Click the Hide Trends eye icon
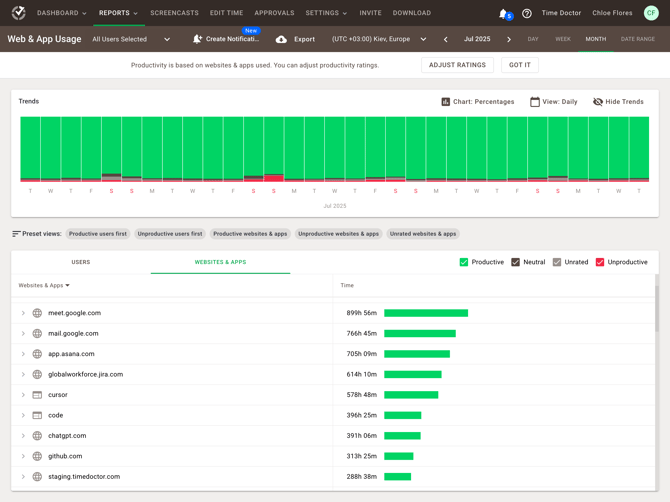The width and height of the screenshot is (670, 502). [x=598, y=102]
